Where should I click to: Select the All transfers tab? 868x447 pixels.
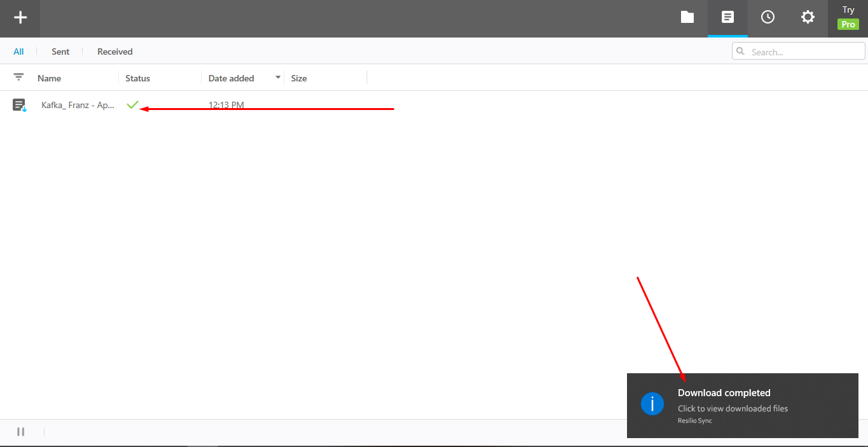[18, 51]
